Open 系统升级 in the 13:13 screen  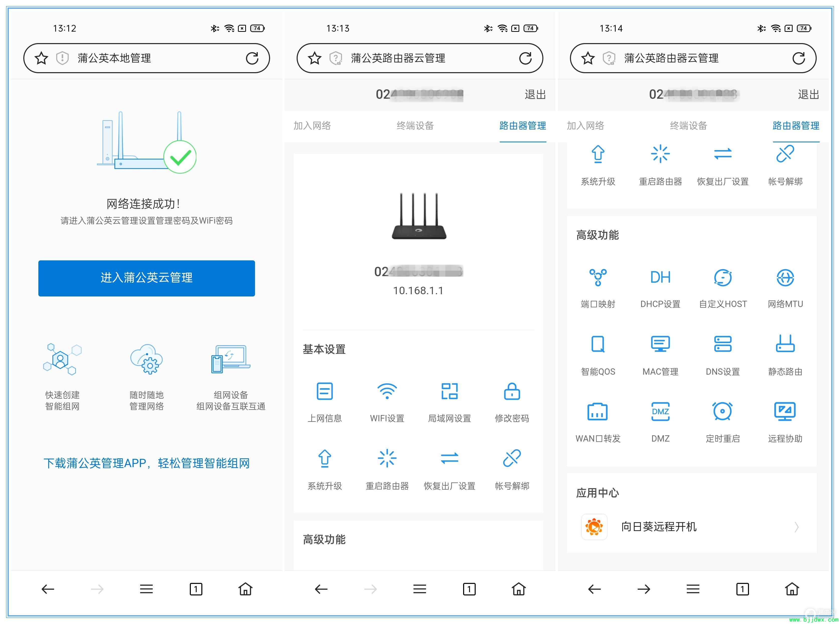pyautogui.click(x=324, y=470)
